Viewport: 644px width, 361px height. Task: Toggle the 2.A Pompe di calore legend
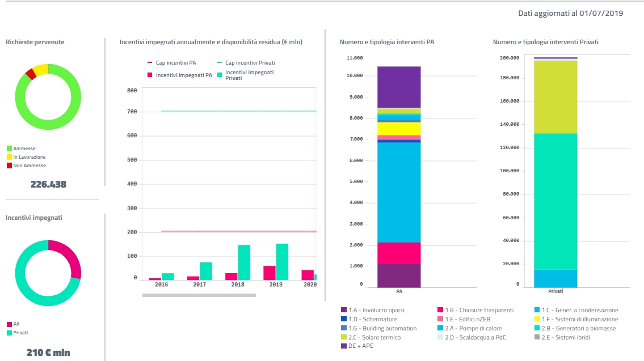pos(473,328)
